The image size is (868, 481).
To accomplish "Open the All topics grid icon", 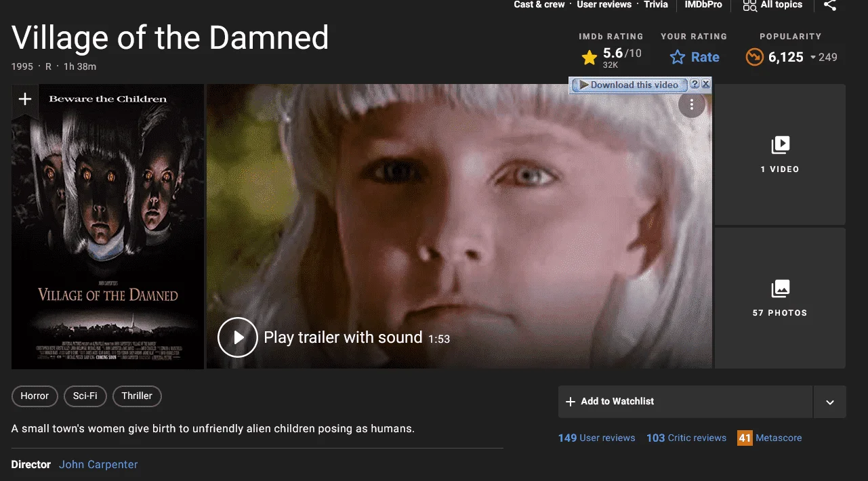I will pos(749,5).
